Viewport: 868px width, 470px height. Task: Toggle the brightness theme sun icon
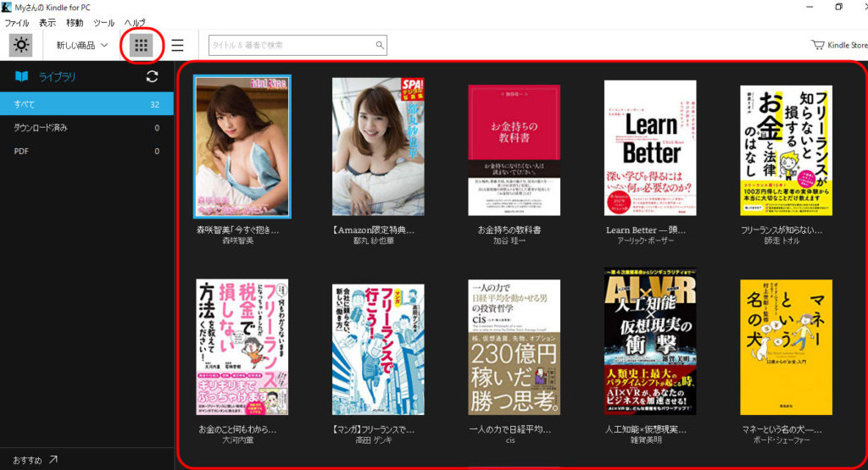(x=20, y=45)
